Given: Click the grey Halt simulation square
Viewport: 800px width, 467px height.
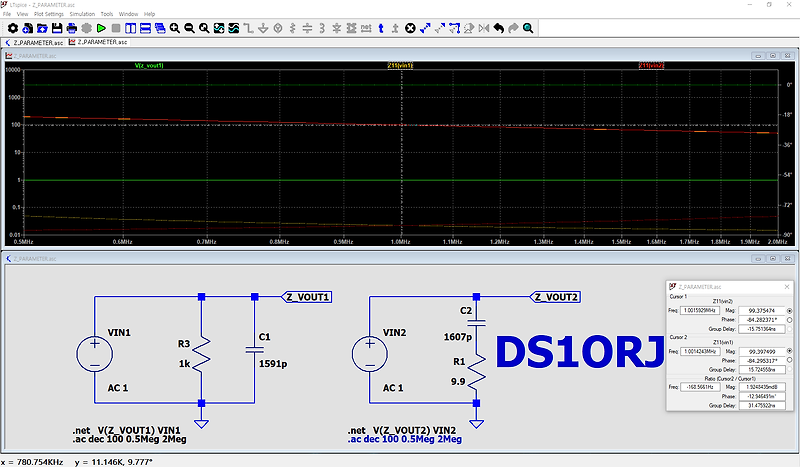Looking at the screenshot, I should coord(116,29).
